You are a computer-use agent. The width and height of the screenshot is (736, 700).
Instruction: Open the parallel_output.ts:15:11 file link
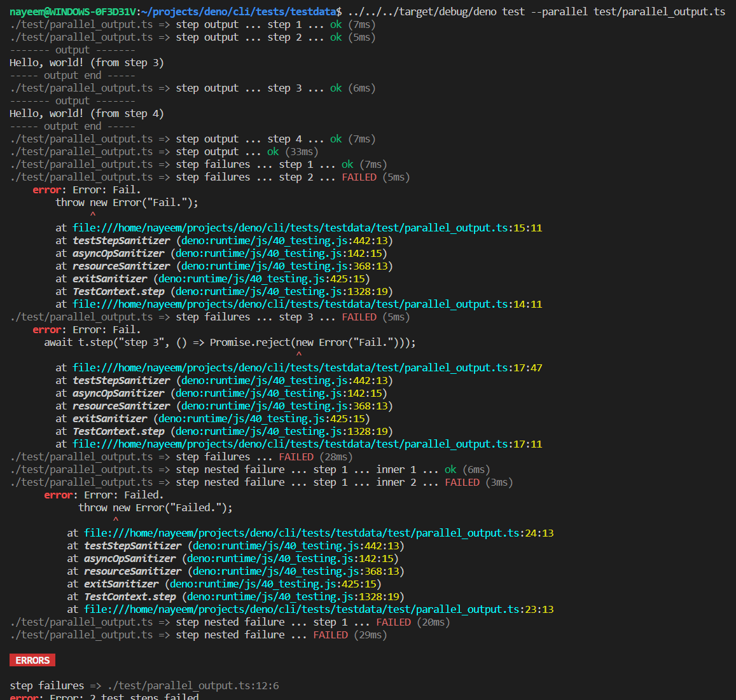307,228
